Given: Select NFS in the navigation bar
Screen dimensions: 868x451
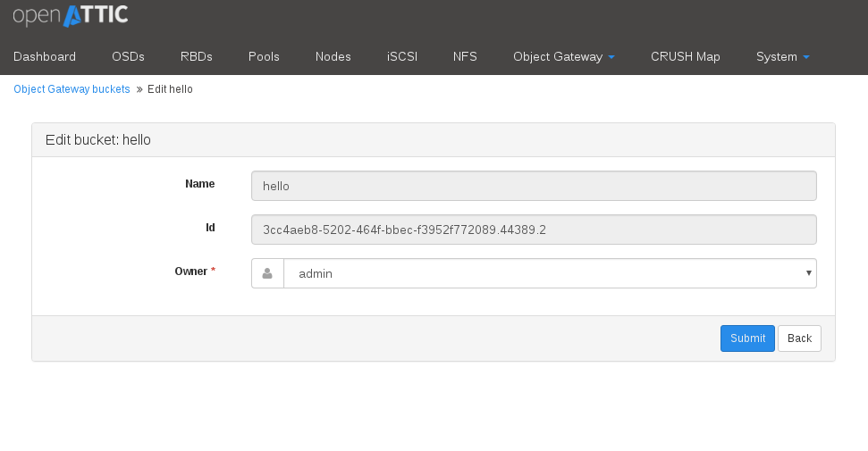Looking at the screenshot, I should click(x=465, y=56).
